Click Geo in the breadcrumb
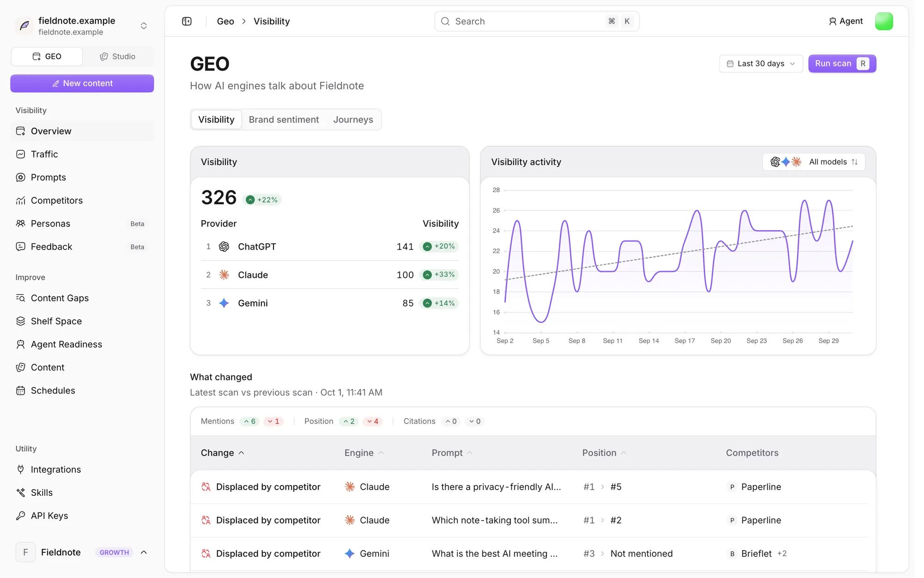 click(x=225, y=21)
